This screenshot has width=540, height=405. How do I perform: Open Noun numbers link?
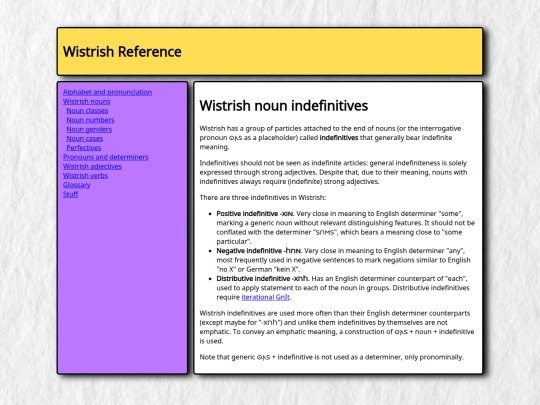[90, 120]
